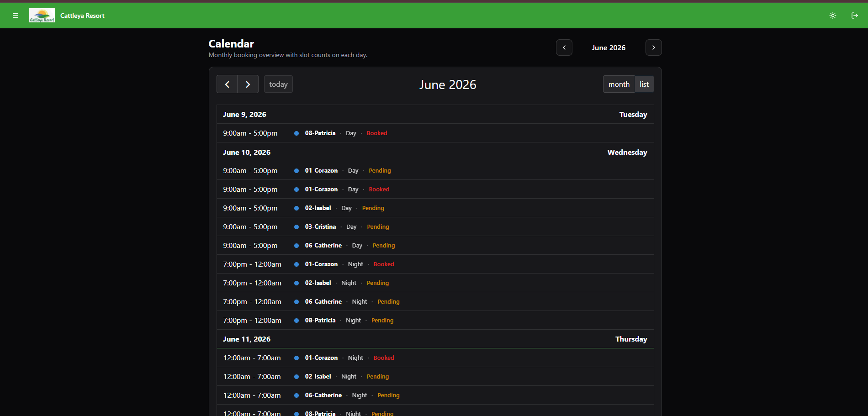Switch calendar to list view
Screen dimensions: 868x416
[644, 84]
